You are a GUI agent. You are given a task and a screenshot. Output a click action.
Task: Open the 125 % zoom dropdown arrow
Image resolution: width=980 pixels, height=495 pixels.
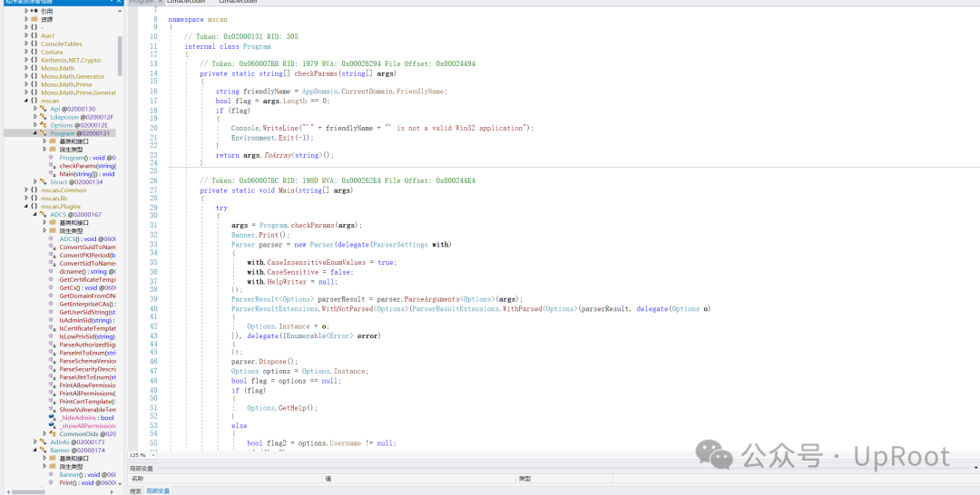pyautogui.click(x=152, y=455)
